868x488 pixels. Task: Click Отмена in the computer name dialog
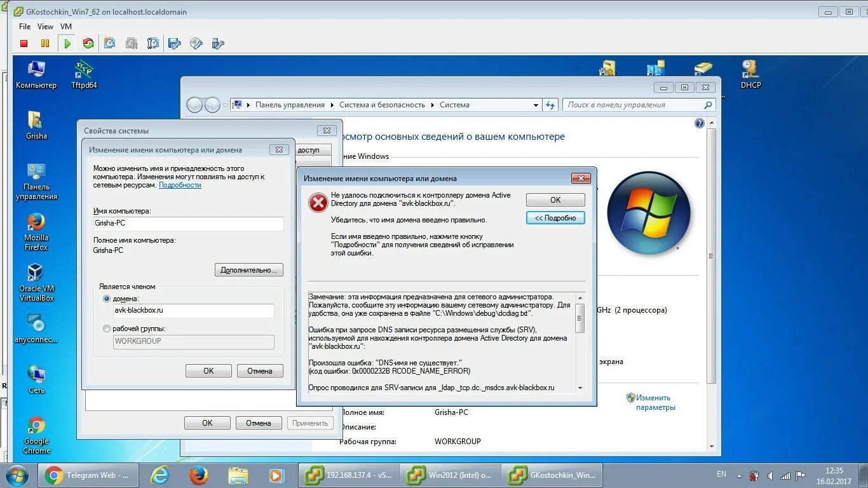[260, 370]
